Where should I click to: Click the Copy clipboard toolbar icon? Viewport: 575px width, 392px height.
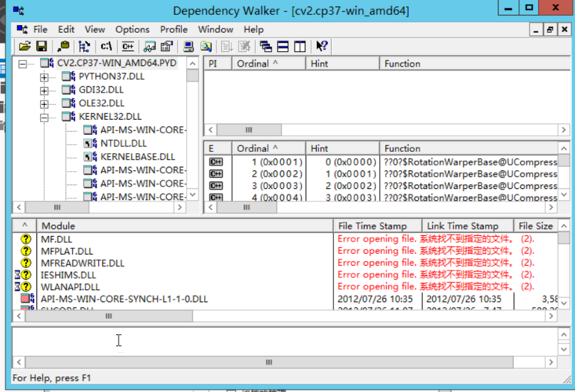point(64,46)
